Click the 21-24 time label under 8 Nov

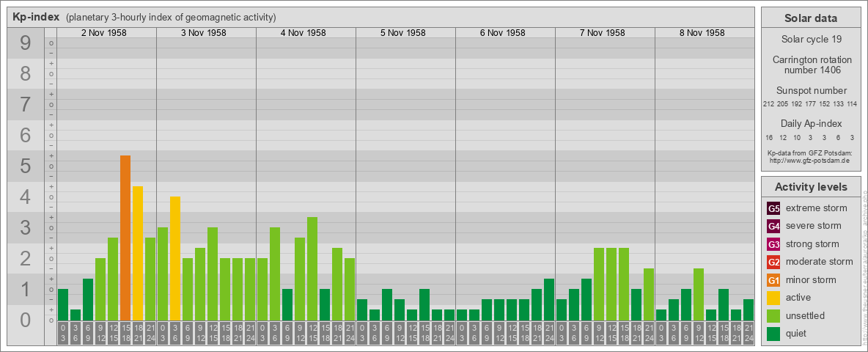click(749, 333)
